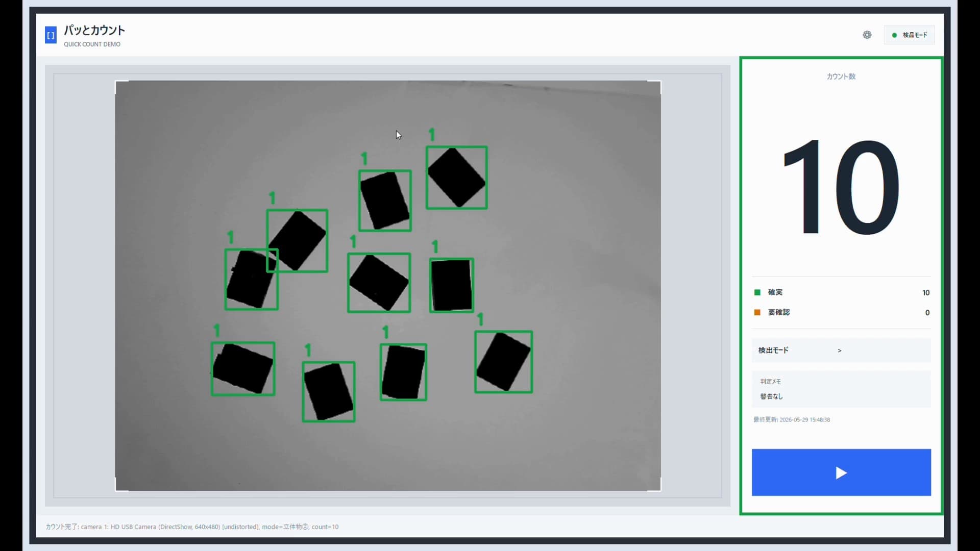Click the パッとカウント app title
This screenshot has width=980, height=551.
tap(94, 30)
